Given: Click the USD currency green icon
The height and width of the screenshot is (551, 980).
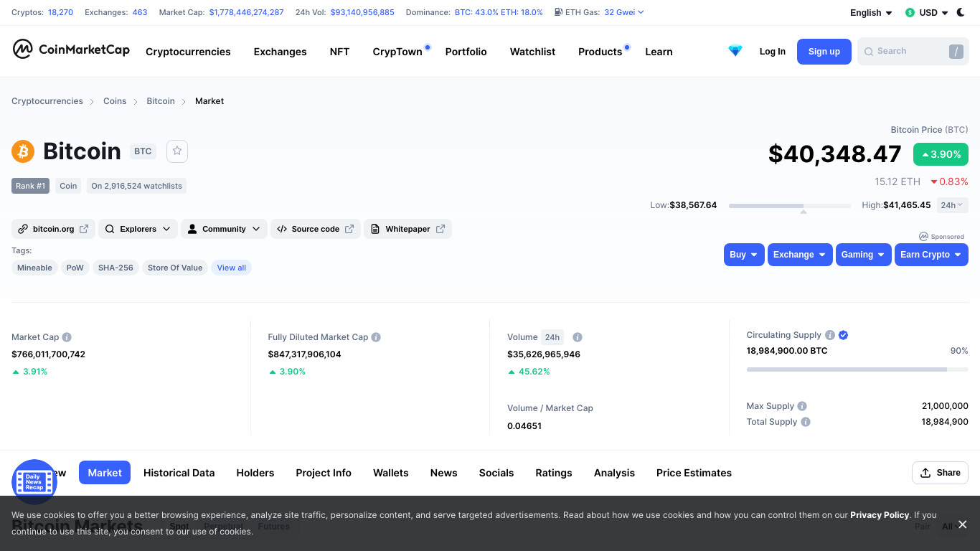Looking at the screenshot, I should [910, 12].
